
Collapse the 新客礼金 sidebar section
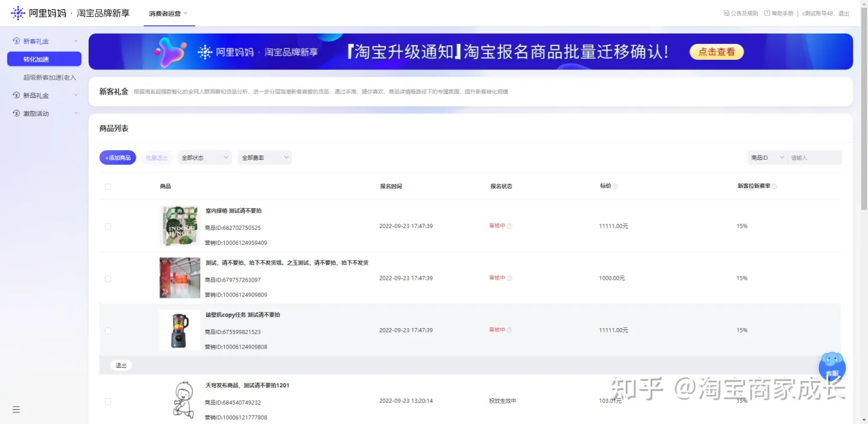(76, 41)
